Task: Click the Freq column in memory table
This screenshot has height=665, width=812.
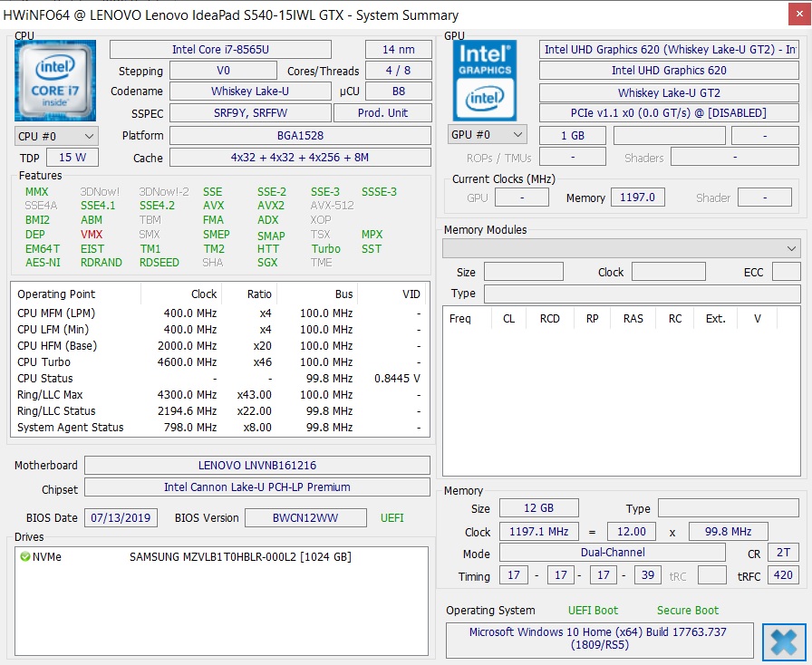Action: [x=460, y=319]
